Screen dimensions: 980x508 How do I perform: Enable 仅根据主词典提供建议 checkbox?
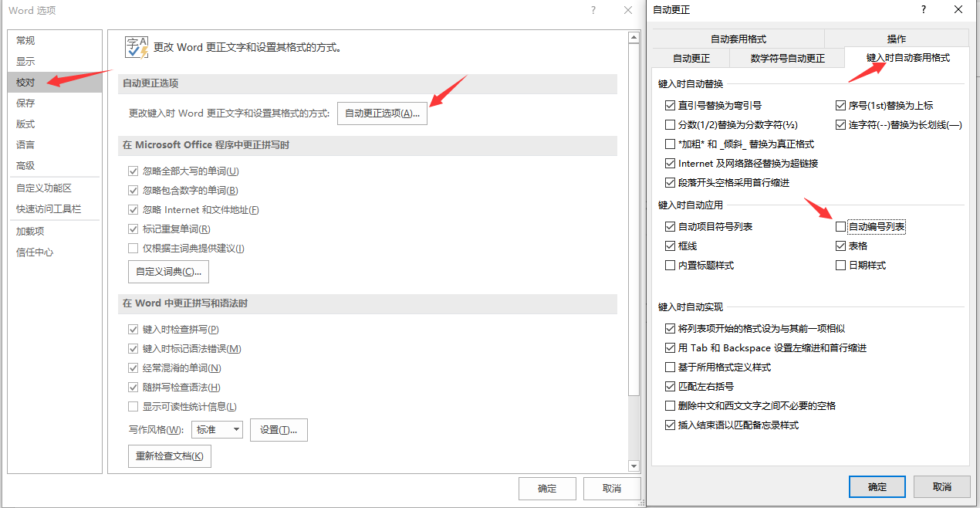coord(133,248)
